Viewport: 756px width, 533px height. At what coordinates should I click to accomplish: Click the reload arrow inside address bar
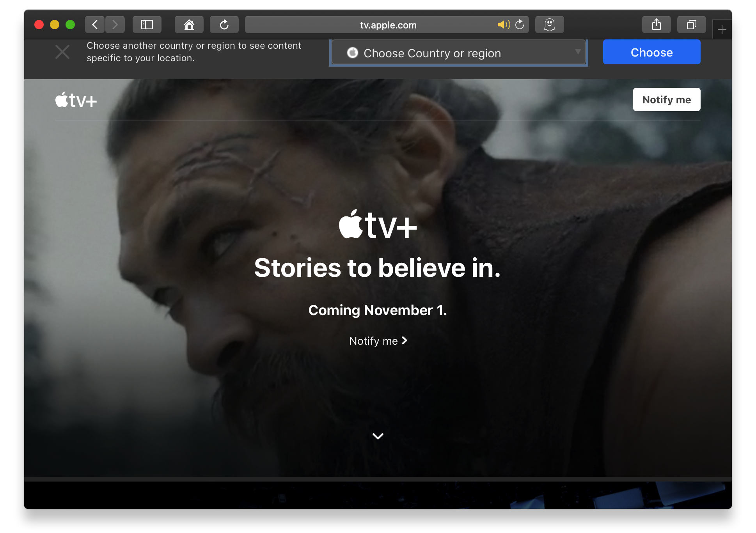[x=520, y=25]
